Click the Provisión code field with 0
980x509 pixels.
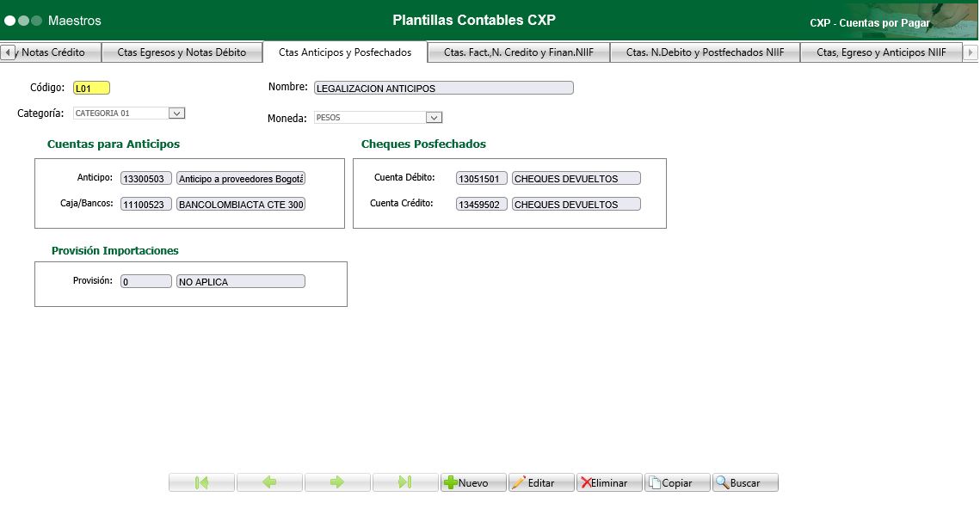click(x=146, y=282)
